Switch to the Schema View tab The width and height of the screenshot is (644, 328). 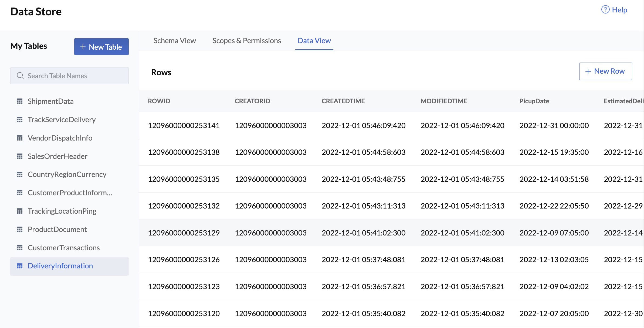[174, 41]
